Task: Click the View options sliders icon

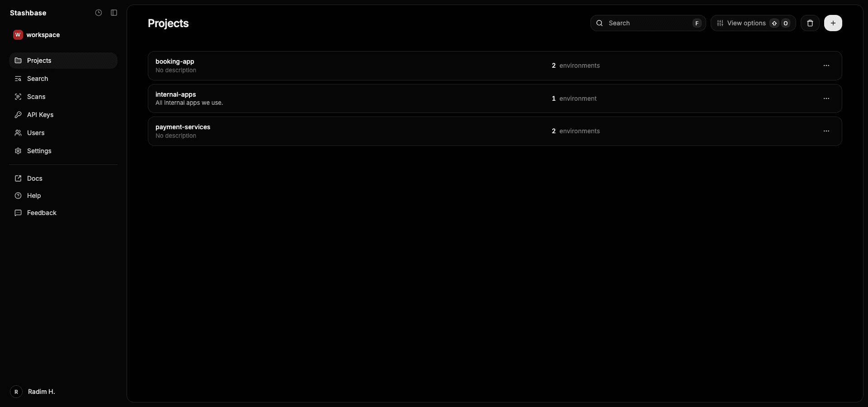Action: pyautogui.click(x=720, y=23)
